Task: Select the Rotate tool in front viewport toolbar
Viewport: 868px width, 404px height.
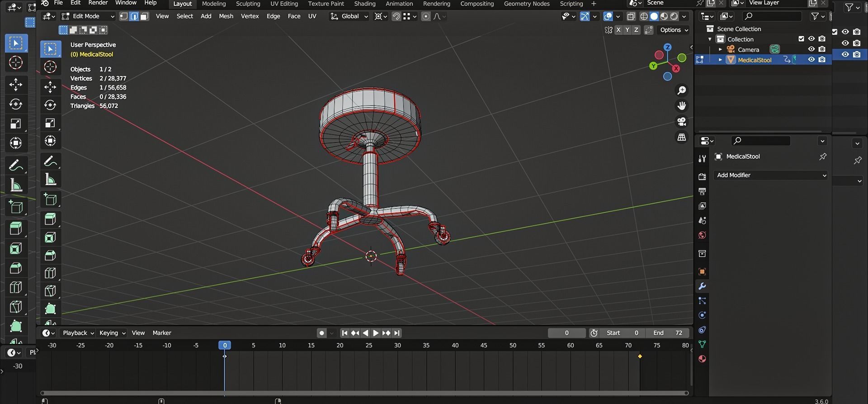Action: [50, 105]
